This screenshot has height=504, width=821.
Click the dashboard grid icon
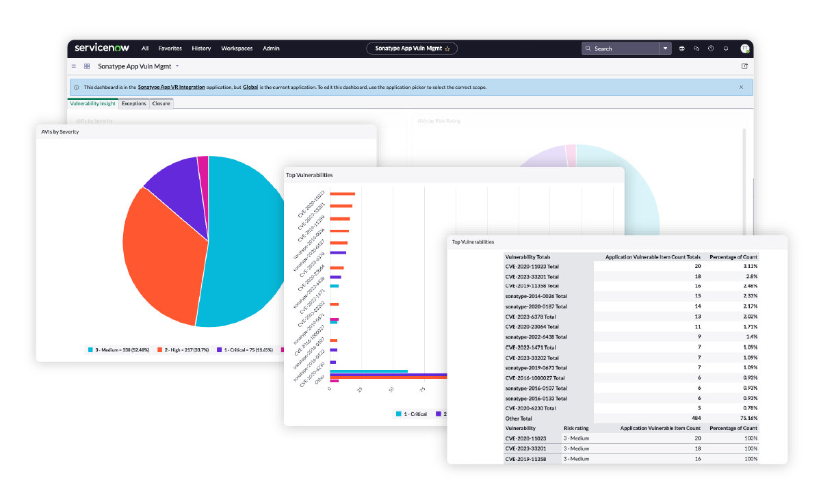[x=87, y=66]
